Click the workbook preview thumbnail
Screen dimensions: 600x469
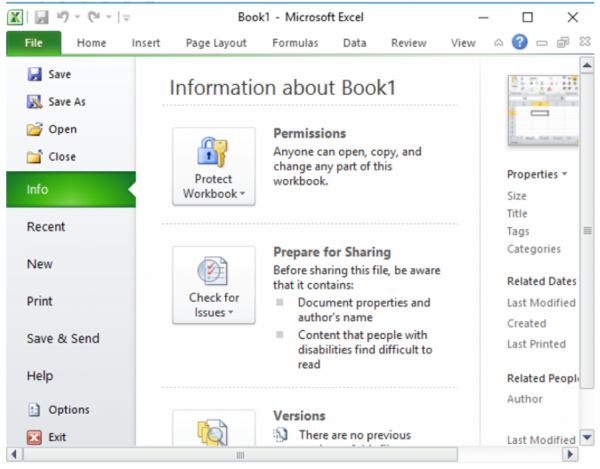pyautogui.click(x=543, y=110)
